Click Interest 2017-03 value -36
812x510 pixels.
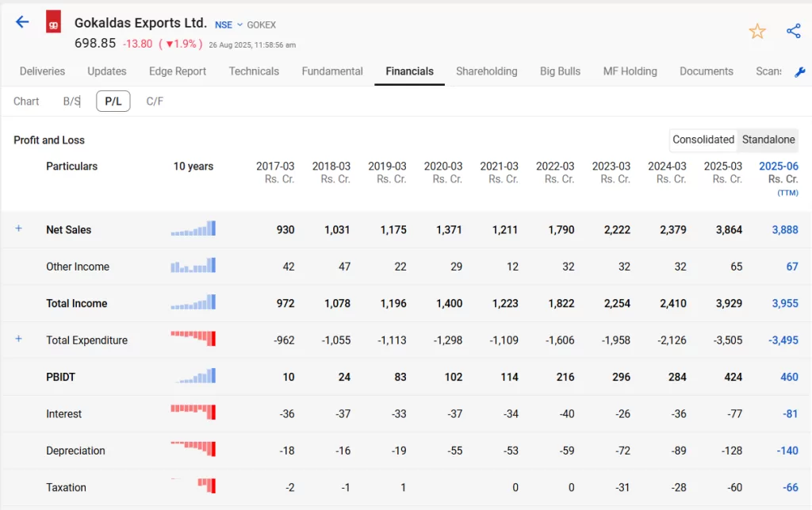point(287,414)
